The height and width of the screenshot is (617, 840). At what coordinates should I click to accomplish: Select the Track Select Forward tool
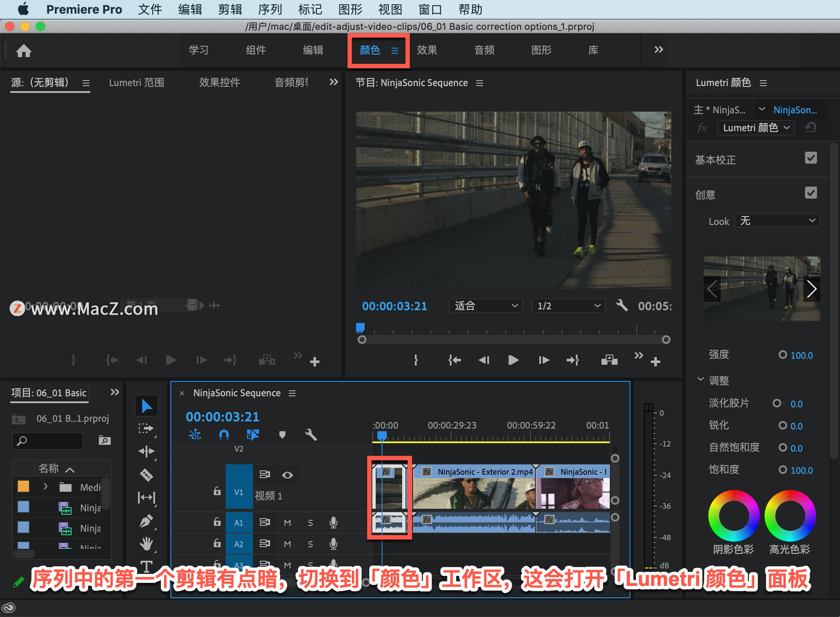click(146, 428)
